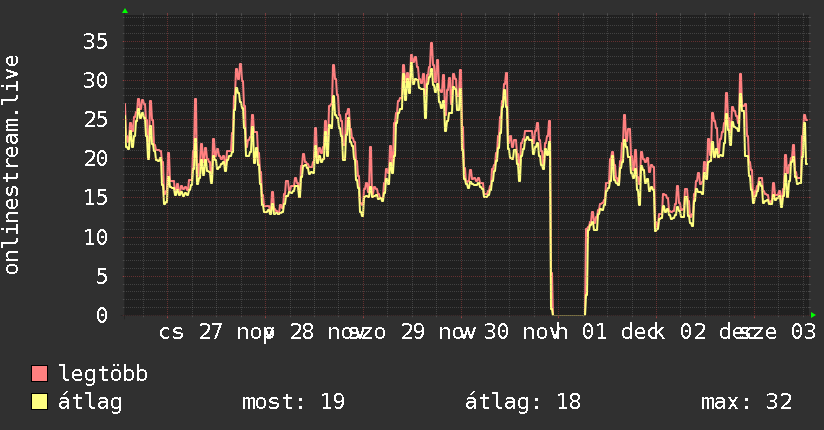This screenshot has width=824, height=430.
Task: Click the 'átlag: 18' statistic
Action: pos(523,402)
